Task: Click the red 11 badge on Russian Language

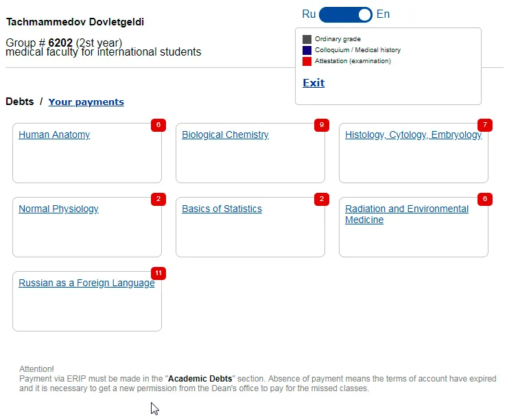Action: [158, 273]
